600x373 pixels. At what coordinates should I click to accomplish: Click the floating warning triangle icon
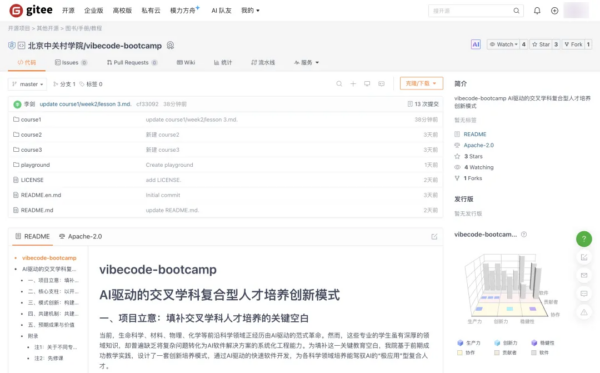584,312
